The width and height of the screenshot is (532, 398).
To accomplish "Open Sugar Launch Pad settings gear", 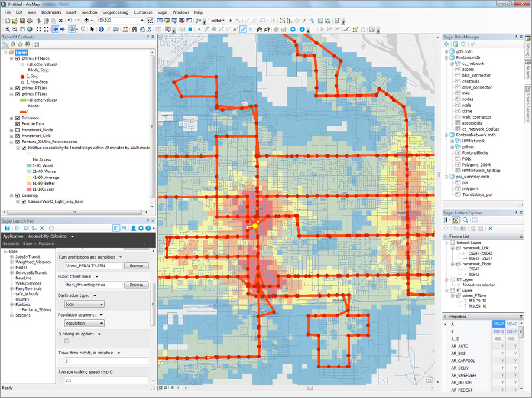I will [140, 229].
